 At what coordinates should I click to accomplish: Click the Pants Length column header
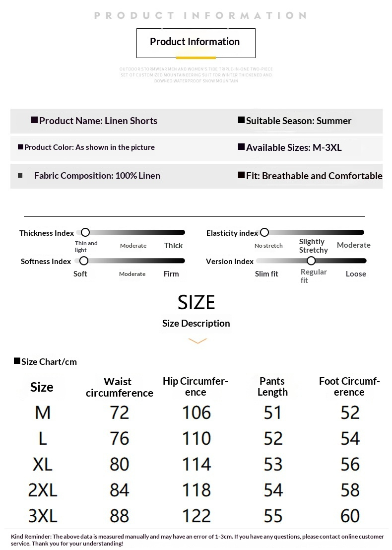pos(272,387)
